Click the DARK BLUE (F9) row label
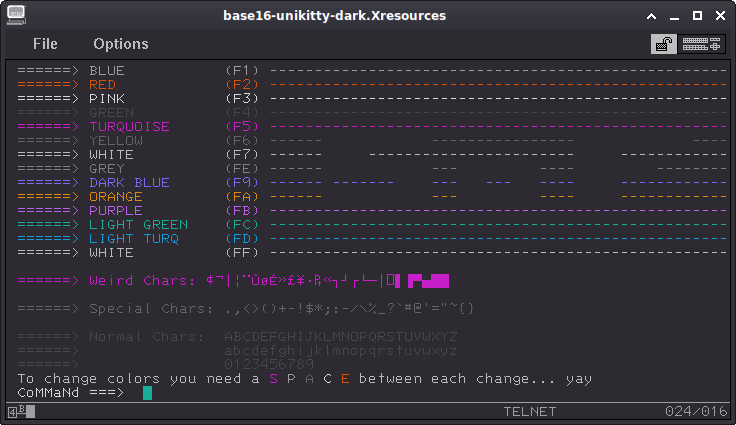The width and height of the screenshot is (736, 425). [x=130, y=183]
